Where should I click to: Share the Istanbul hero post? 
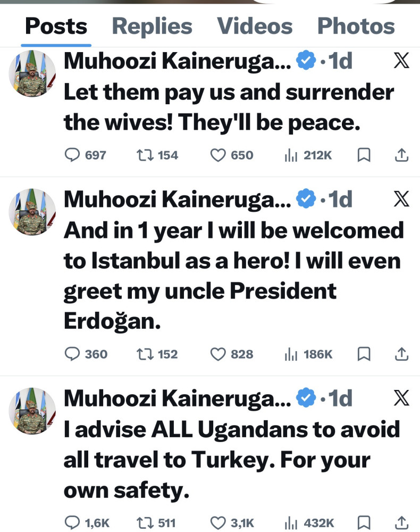(x=402, y=354)
